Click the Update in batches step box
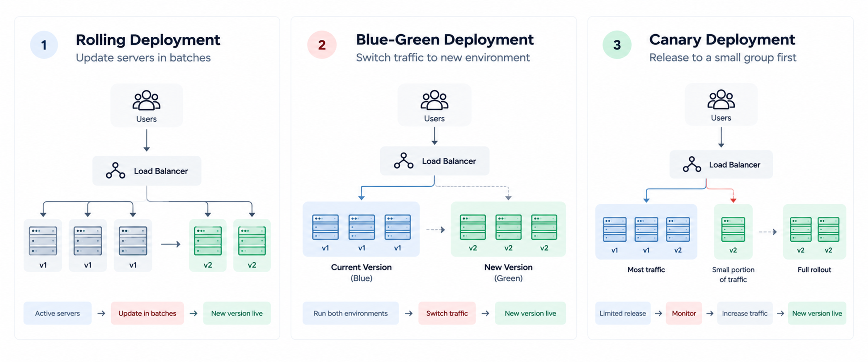The height and width of the screenshot is (362, 868). (147, 313)
